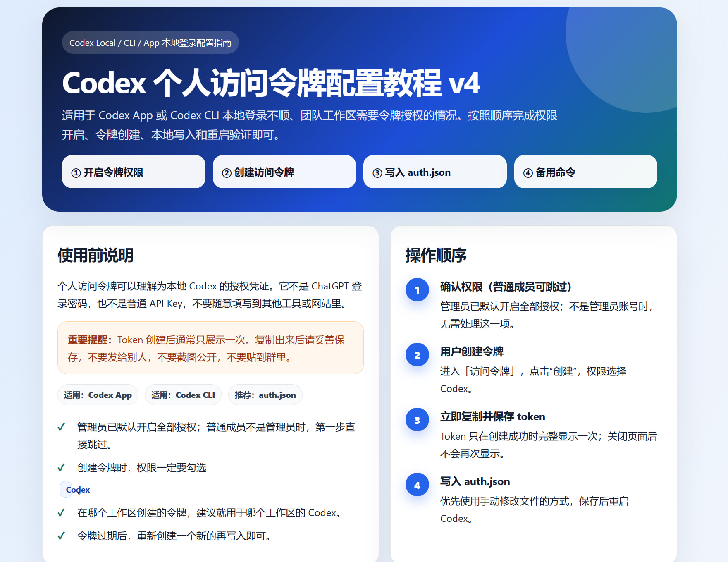Image resolution: width=728 pixels, height=562 pixels.
Task: Click the 重要提醒 warning box
Action: (210, 348)
